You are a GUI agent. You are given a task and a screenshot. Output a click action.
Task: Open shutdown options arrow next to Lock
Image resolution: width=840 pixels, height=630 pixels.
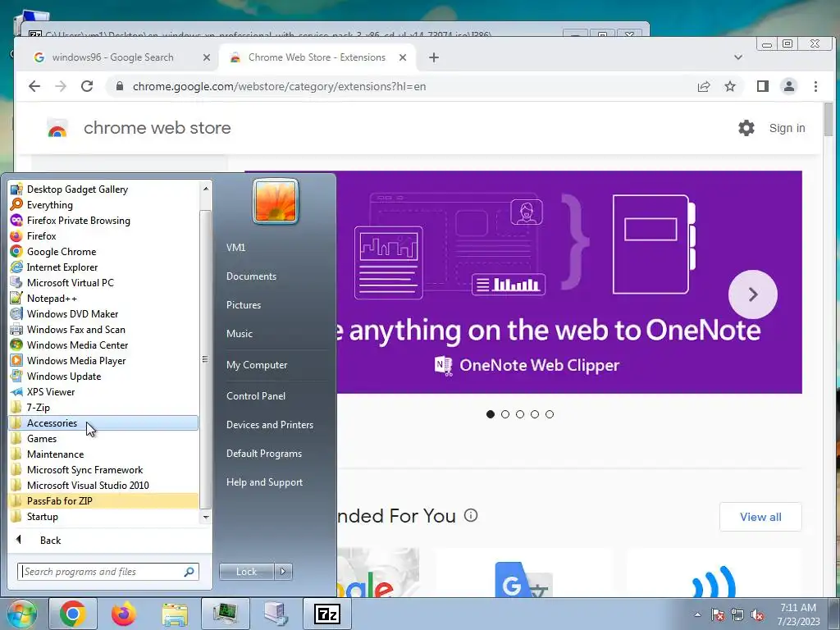283,572
